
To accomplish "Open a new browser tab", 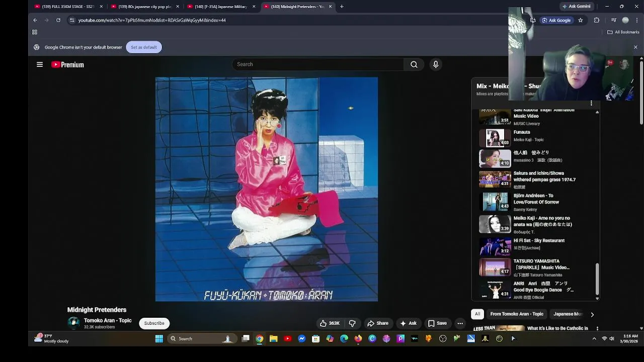I will pyautogui.click(x=342, y=7).
